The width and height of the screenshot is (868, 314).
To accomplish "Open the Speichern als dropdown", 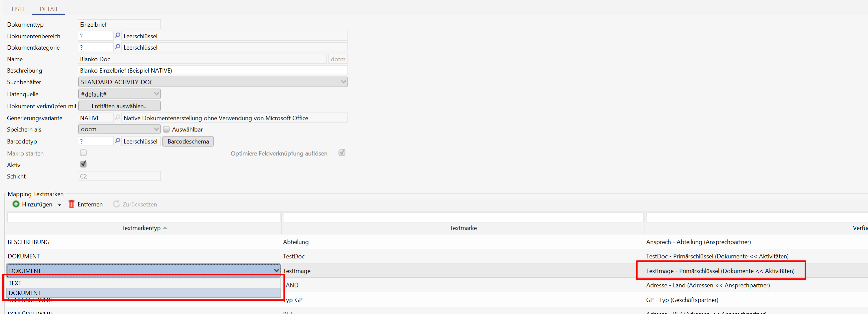I will [156, 129].
